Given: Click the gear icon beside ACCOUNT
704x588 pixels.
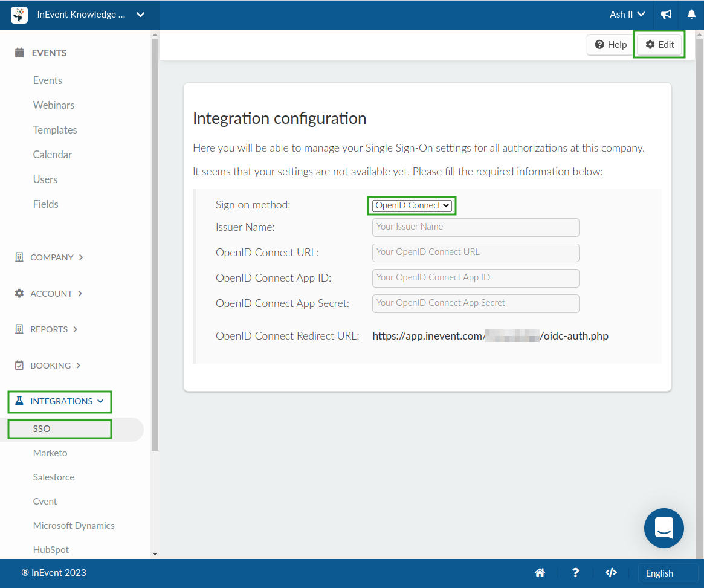Looking at the screenshot, I should [x=19, y=294].
